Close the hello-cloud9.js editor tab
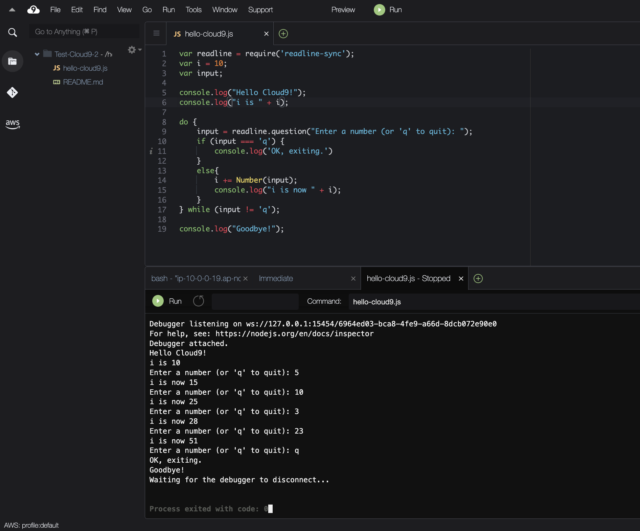640x531 pixels. click(266, 34)
